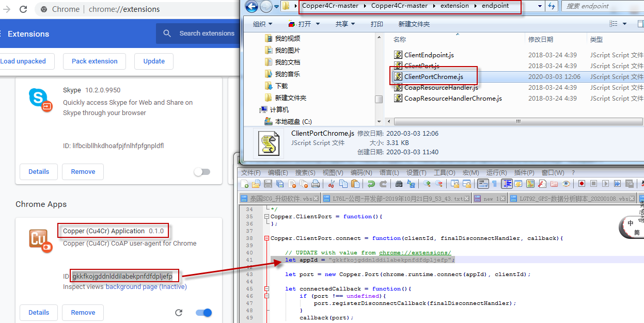
Task: Click the Explorer 搜索 endpoint search box
Action: (x=603, y=6)
